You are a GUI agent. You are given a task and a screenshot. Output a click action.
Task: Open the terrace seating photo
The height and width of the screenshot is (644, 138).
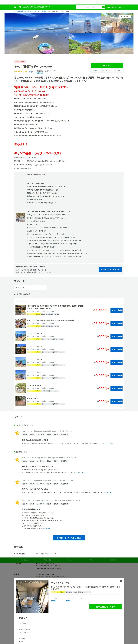pos(117,23)
